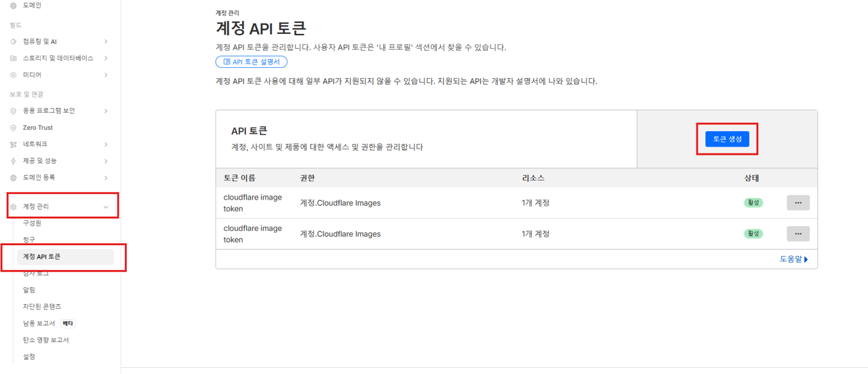Viewport: 868px width, 374px height.
Task: Click the arrow icon next to 도움말
Action: [806, 259]
